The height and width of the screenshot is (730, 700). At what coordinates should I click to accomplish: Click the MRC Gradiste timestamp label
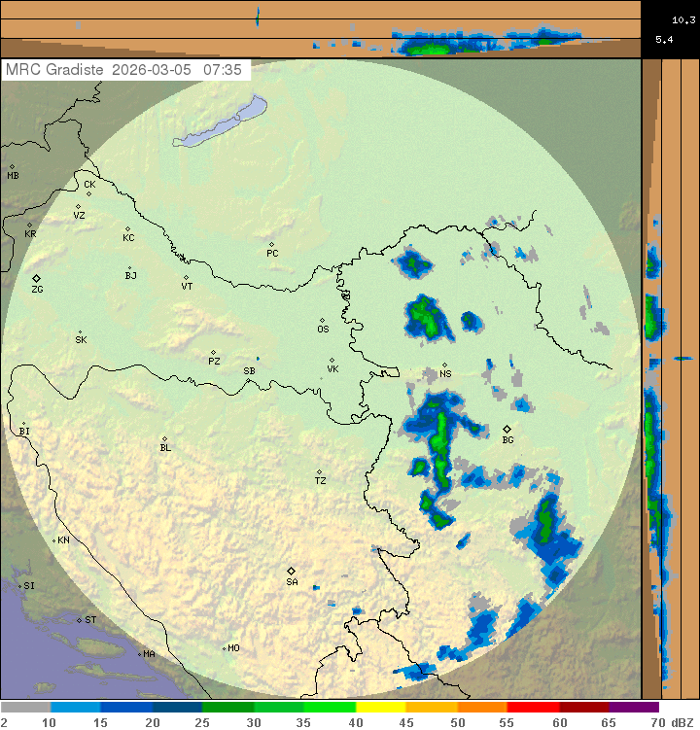(126, 70)
